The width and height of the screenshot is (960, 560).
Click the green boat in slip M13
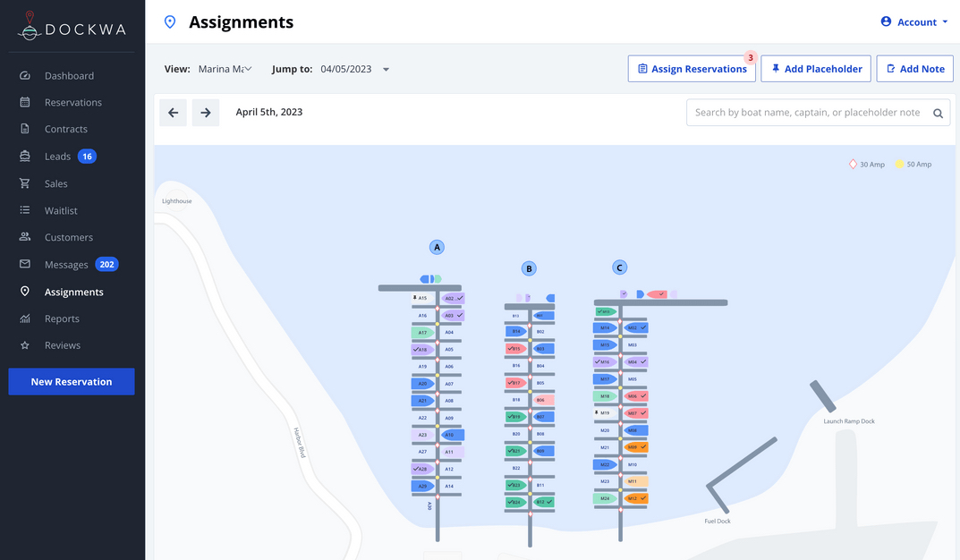606,311
